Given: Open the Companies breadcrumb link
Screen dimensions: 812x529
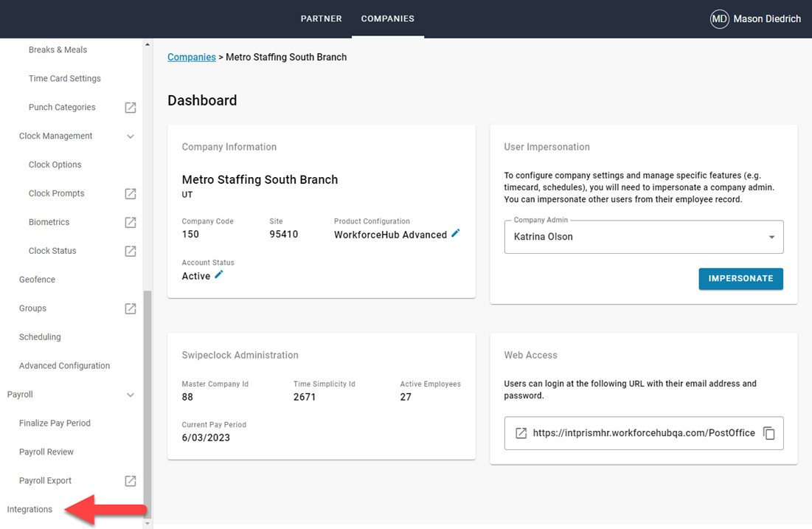Looking at the screenshot, I should point(191,57).
